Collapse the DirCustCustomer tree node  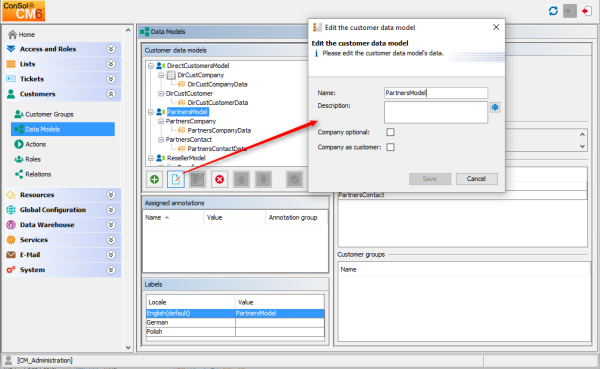(161, 93)
